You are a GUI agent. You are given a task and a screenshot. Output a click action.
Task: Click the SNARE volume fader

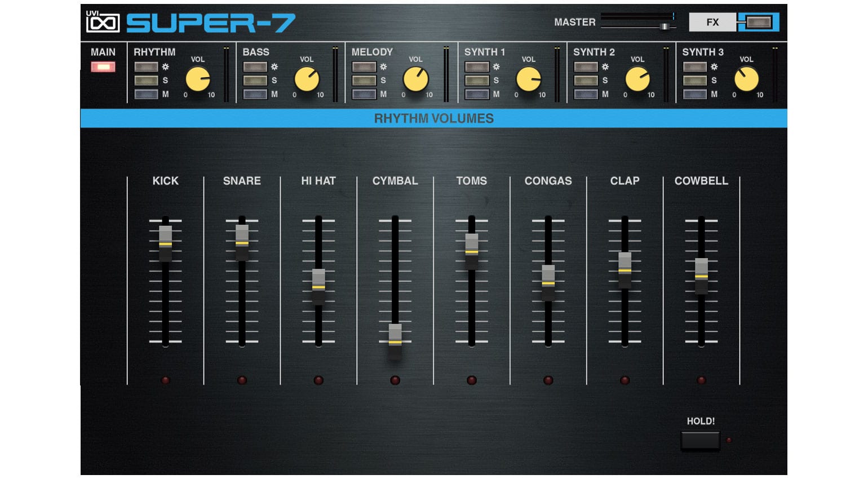pos(242,242)
